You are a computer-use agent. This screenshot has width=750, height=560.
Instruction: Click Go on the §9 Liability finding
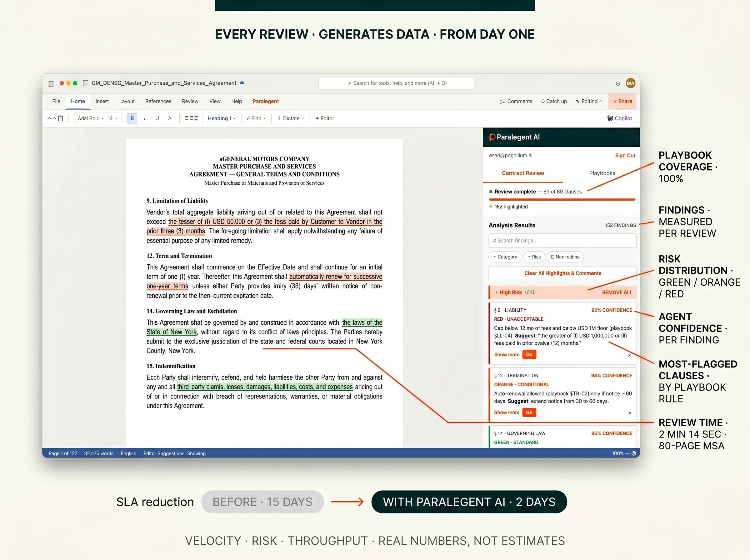coord(529,355)
